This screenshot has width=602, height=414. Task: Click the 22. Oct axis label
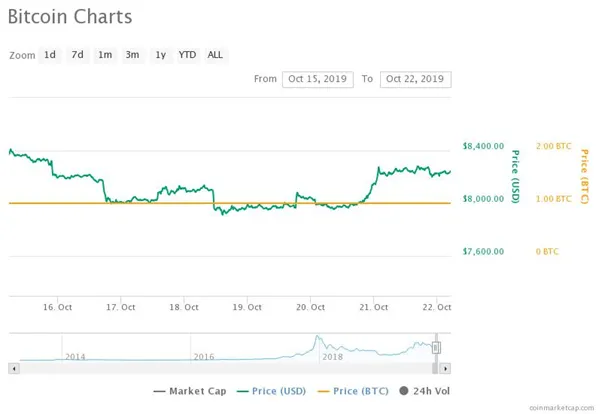click(x=437, y=307)
